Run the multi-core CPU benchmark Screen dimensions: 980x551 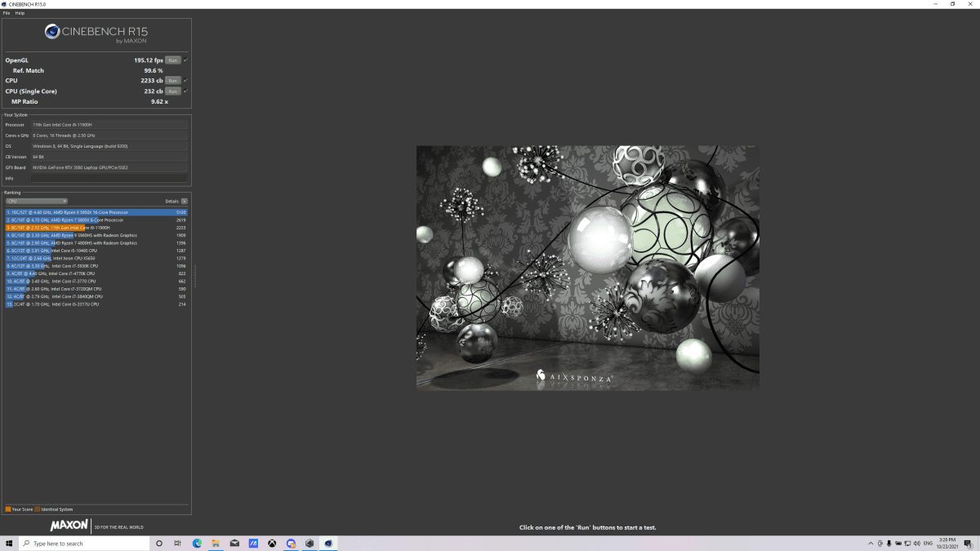click(x=172, y=81)
